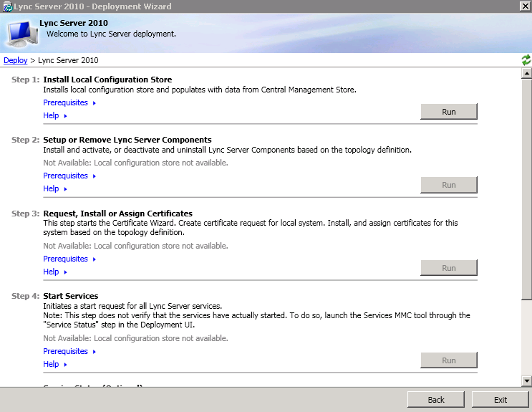Click the 'Initiates a start request' description line

click(x=132, y=306)
